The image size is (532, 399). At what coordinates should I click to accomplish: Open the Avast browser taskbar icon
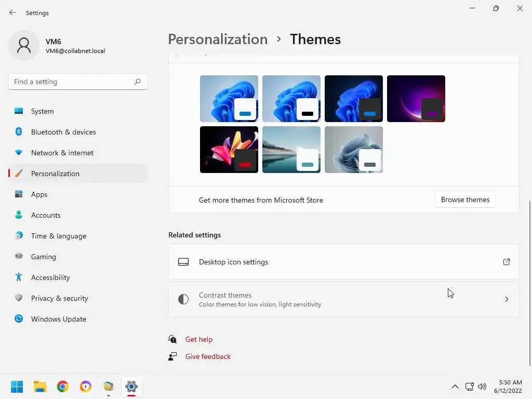[x=86, y=387]
